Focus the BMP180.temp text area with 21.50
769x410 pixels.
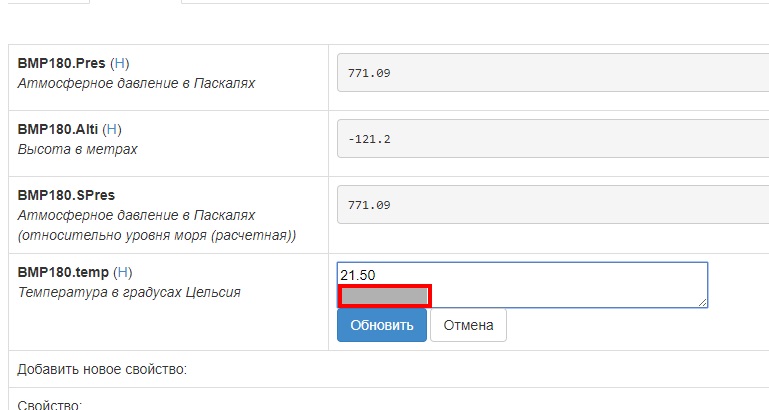tap(560, 275)
